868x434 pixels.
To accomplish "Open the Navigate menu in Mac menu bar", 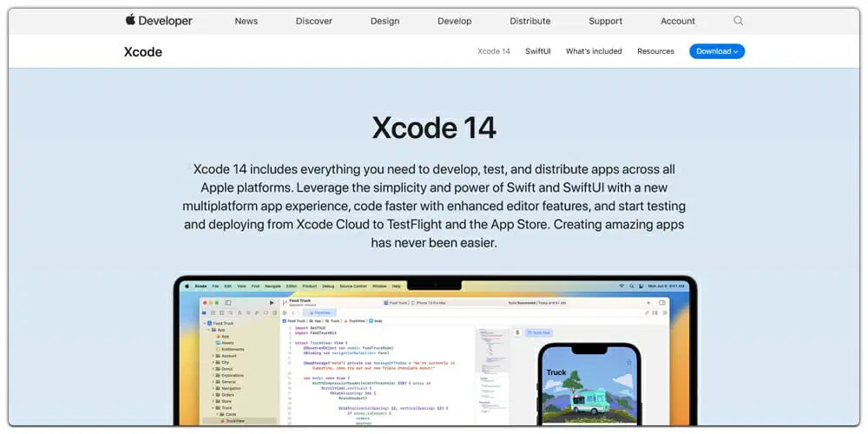I will click(x=273, y=286).
